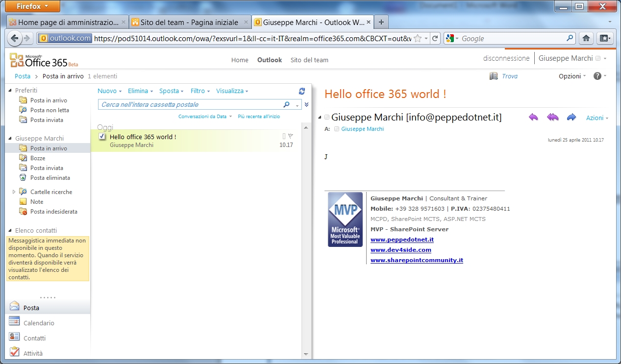Click the disconnessione sign-out link
The height and width of the screenshot is (364, 621).
506,58
